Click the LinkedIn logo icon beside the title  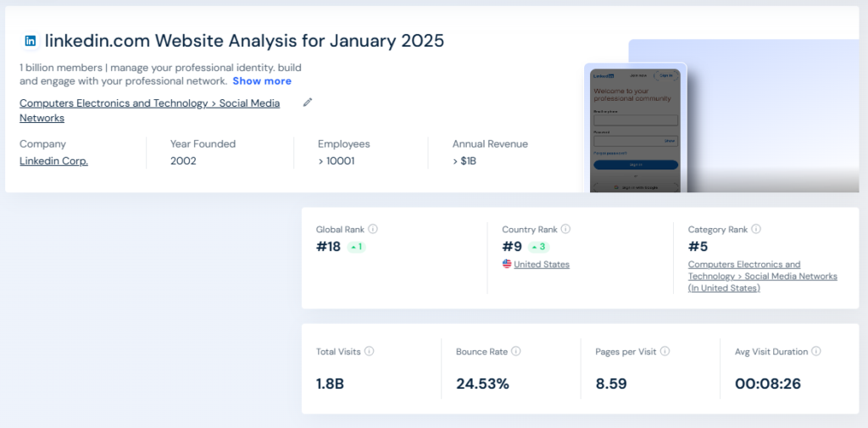point(31,41)
